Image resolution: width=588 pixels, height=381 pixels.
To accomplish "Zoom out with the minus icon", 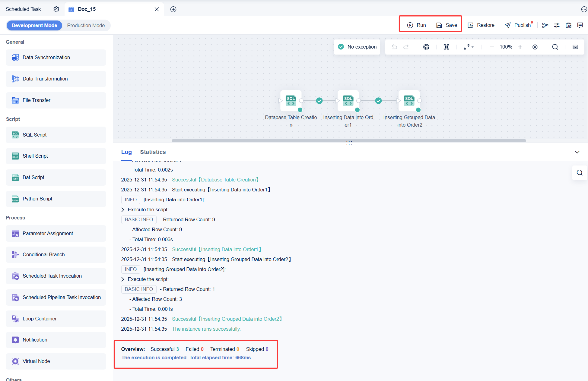I will pos(492,47).
